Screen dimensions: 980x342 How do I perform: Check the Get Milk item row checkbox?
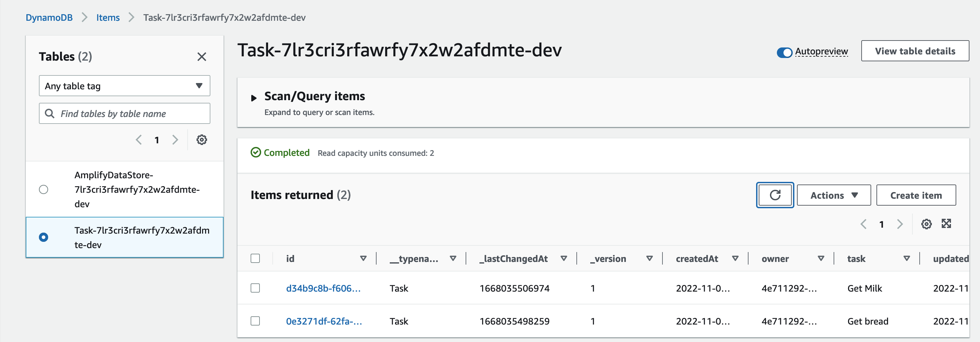[255, 288]
